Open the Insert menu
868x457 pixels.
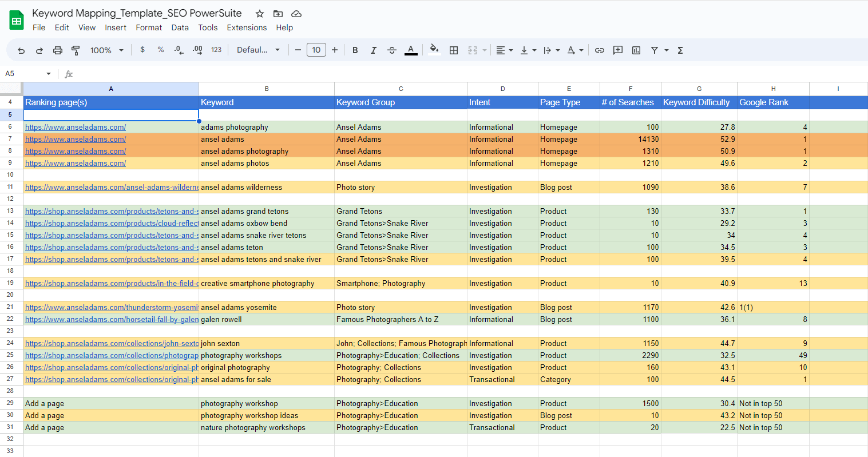click(116, 27)
